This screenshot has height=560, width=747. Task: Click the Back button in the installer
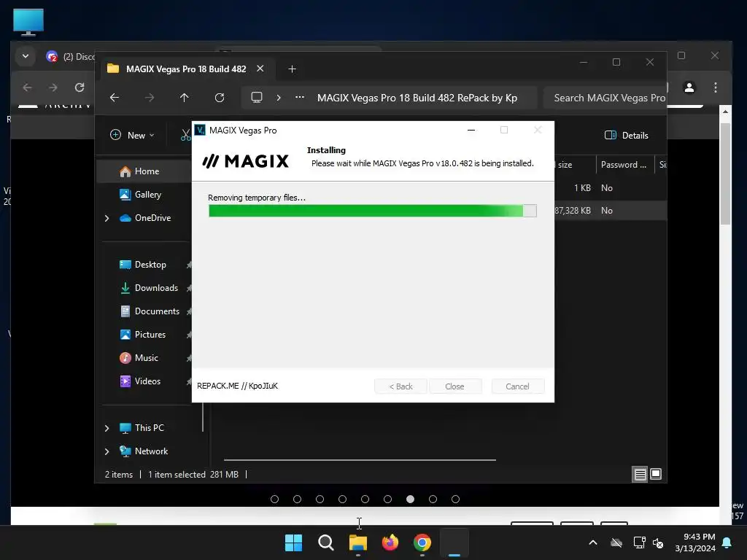pos(400,386)
